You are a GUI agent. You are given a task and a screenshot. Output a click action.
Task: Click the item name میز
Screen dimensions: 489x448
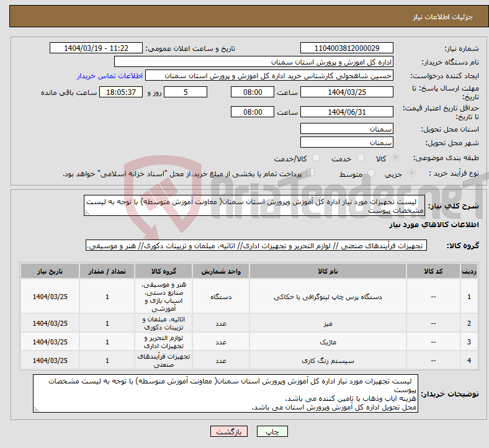328,323
